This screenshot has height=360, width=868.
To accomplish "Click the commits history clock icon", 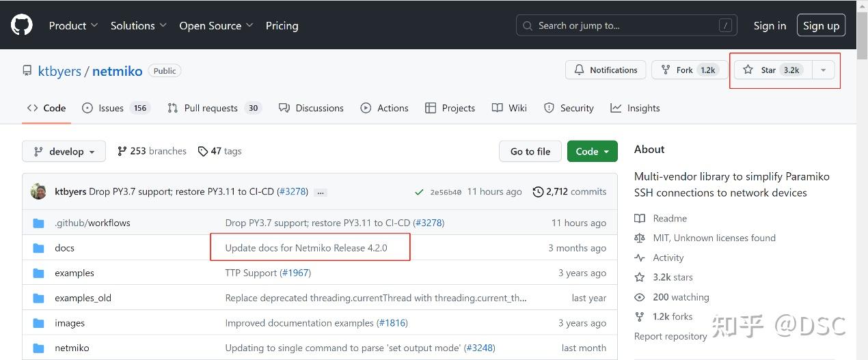I will 538,192.
